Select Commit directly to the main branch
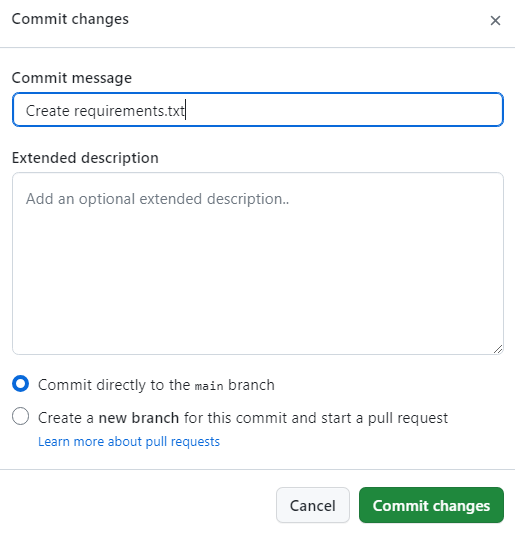515x535 pixels. coord(20,384)
